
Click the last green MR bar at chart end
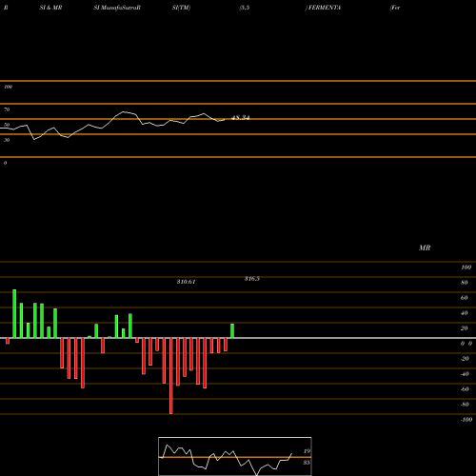click(x=232, y=331)
